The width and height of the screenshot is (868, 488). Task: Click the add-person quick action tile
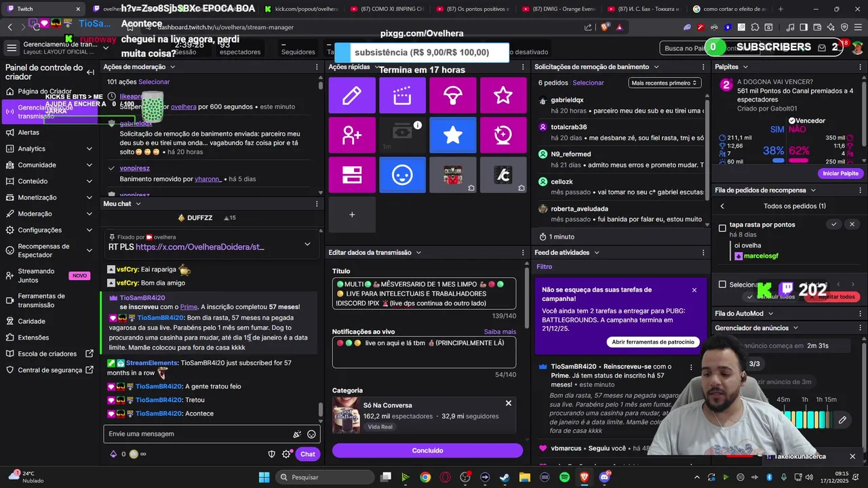(352, 136)
